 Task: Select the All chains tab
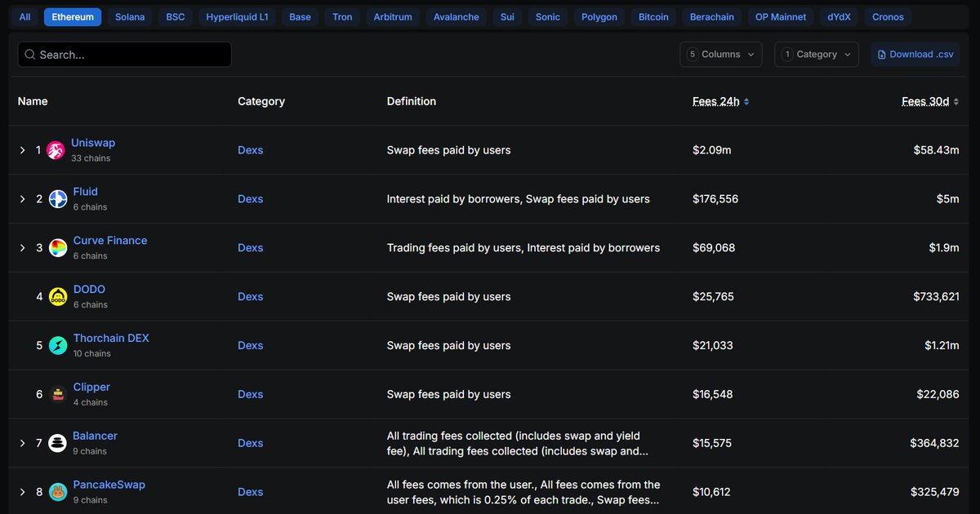[x=25, y=17]
